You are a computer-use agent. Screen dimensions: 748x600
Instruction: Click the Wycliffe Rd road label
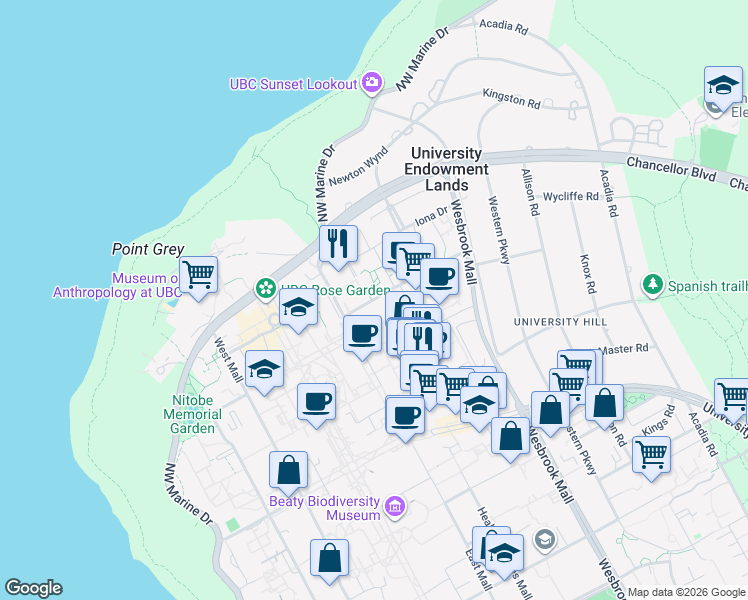pyautogui.click(x=571, y=196)
